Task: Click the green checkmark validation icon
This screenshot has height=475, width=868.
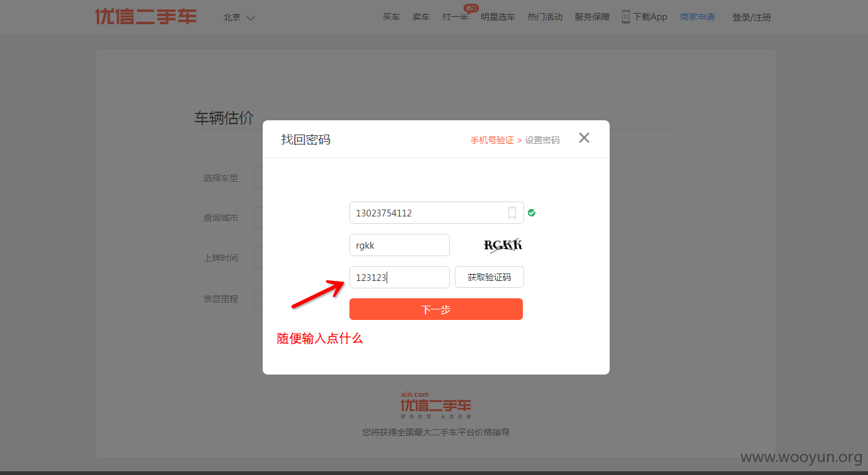Action: click(532, 213)
